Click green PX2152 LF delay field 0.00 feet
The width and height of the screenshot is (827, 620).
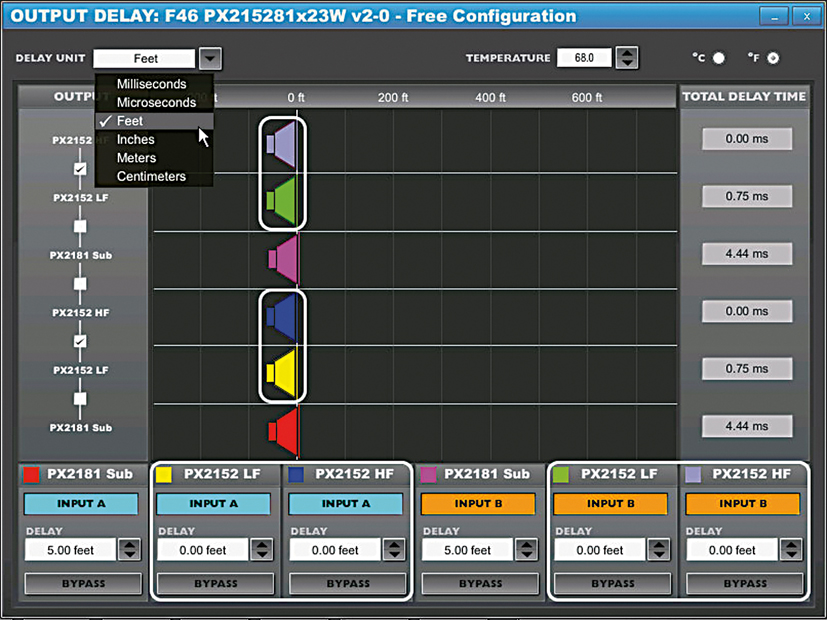(600, 550)
